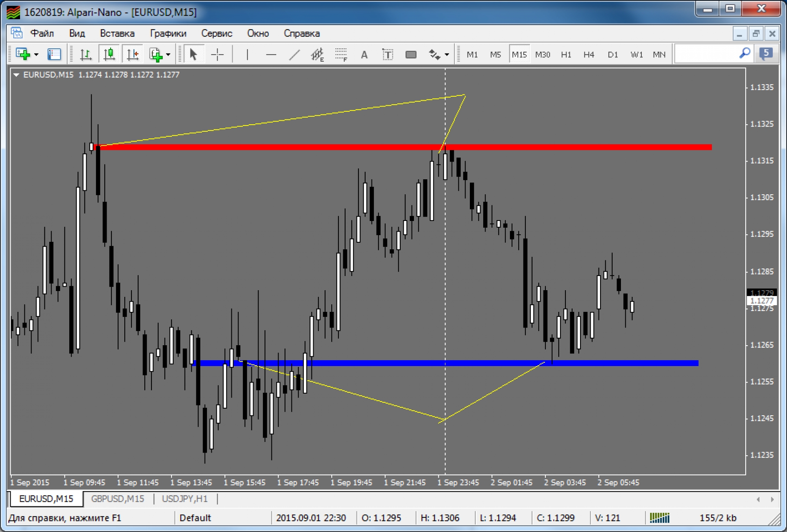The width and height of the screenshot is (787, 532).
Task: Switch chart to bar chart mode
Action: tap(85, 54)
